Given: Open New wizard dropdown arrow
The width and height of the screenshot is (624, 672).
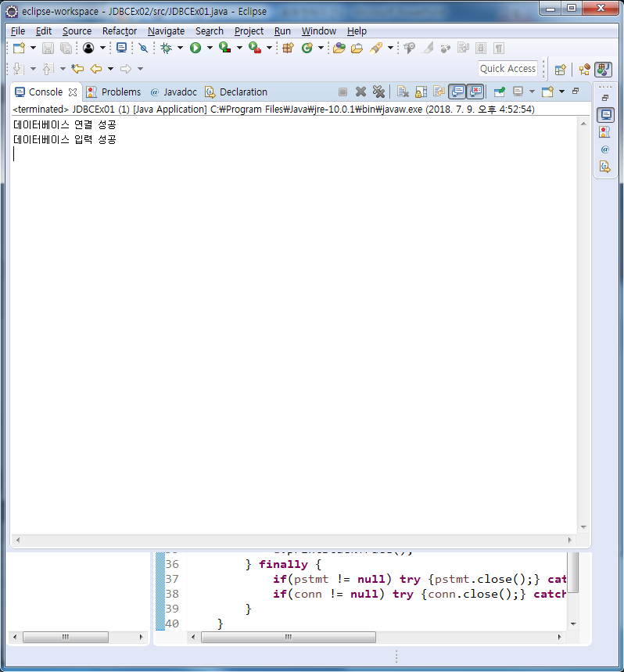Looking at the screenshot, I should coord(33,48).
